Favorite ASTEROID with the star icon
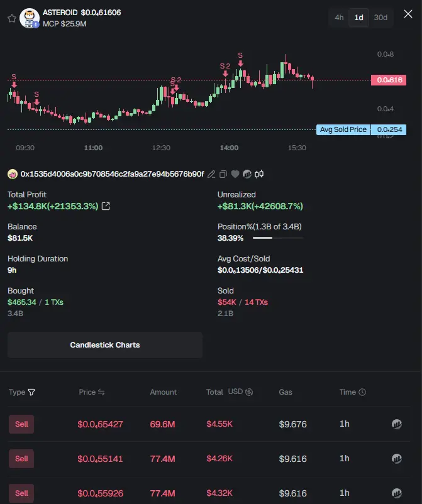The height and width of the screenshot is (504, 422). 12,18
